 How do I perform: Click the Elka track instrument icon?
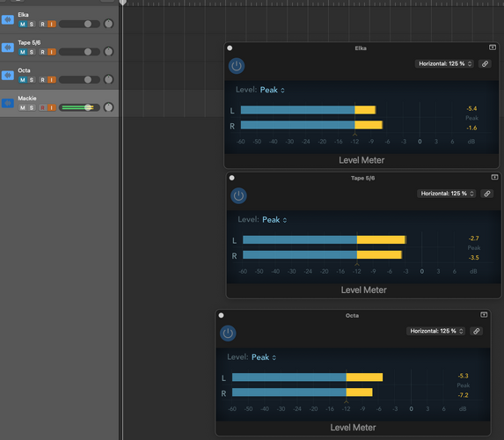(8, 19)
